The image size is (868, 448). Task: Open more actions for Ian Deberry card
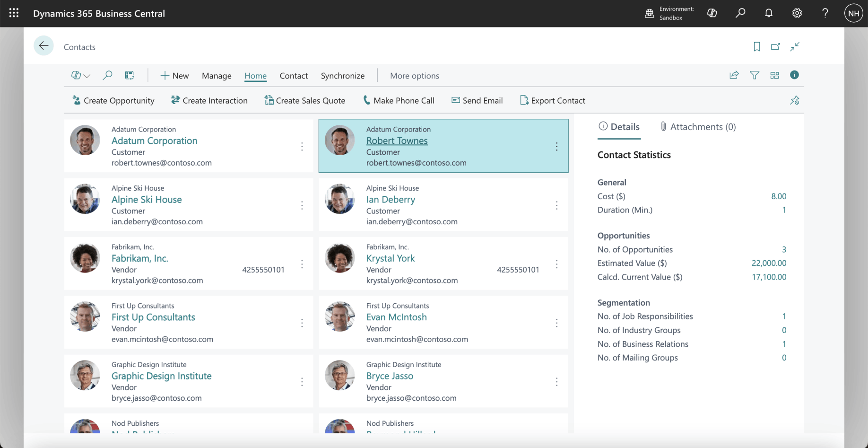pos(557,205)
